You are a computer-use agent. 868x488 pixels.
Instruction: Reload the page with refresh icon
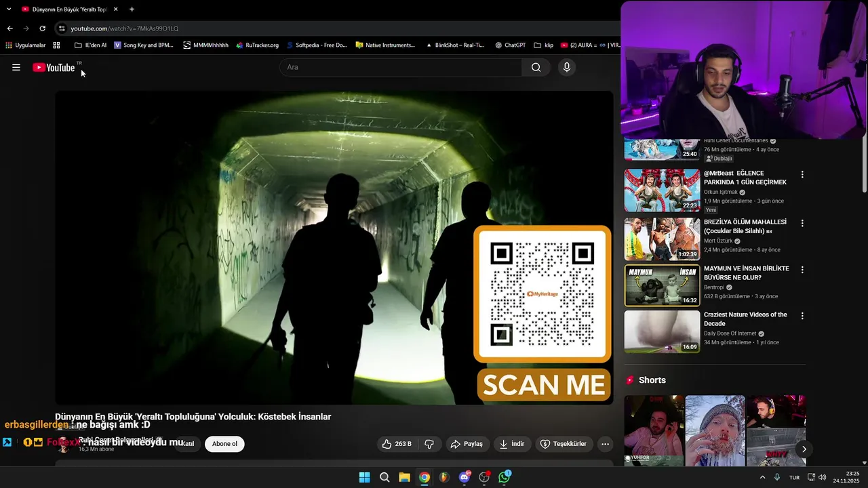42,28
